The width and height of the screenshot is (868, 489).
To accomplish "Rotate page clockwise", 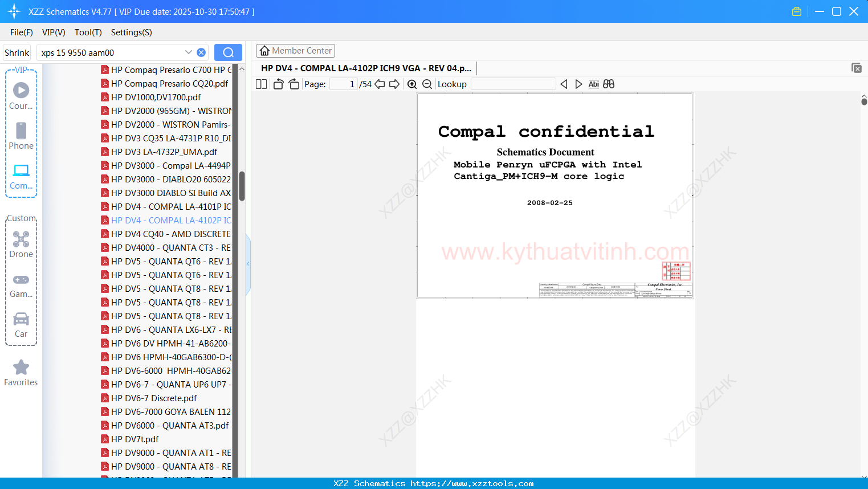I will 294,84.
